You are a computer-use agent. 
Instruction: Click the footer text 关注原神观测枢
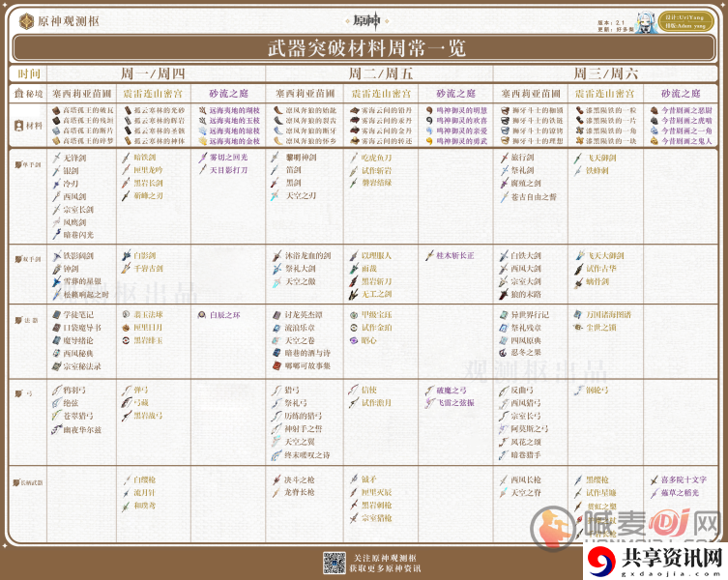pyautogui.click(x=386, y=558)
